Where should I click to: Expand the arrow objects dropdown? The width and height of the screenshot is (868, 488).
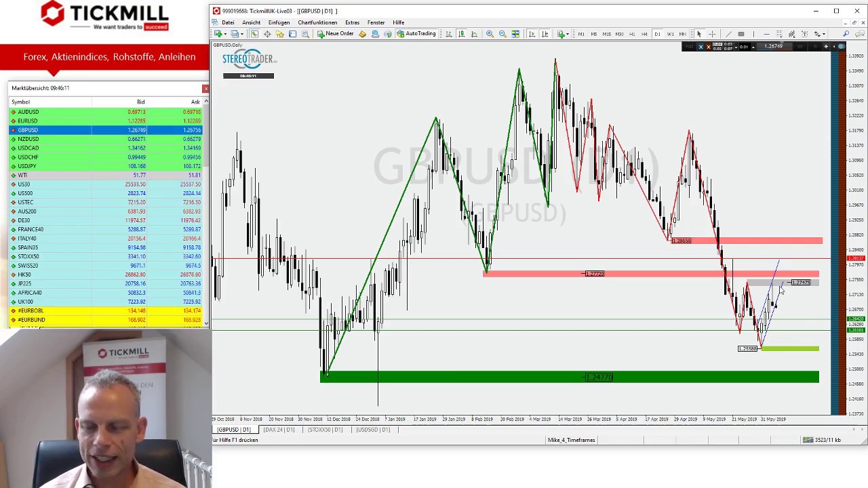824,34
